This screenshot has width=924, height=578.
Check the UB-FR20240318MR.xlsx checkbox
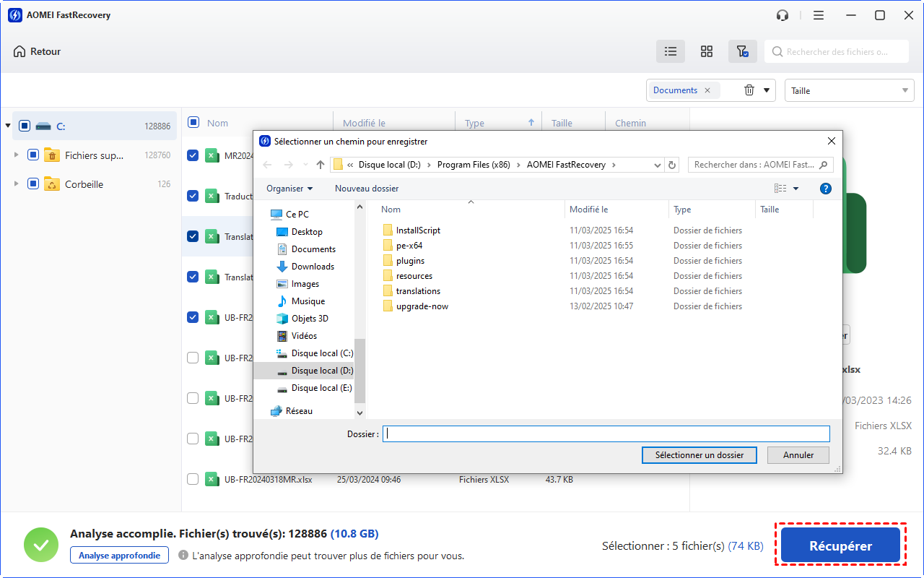tap(193, 479)
